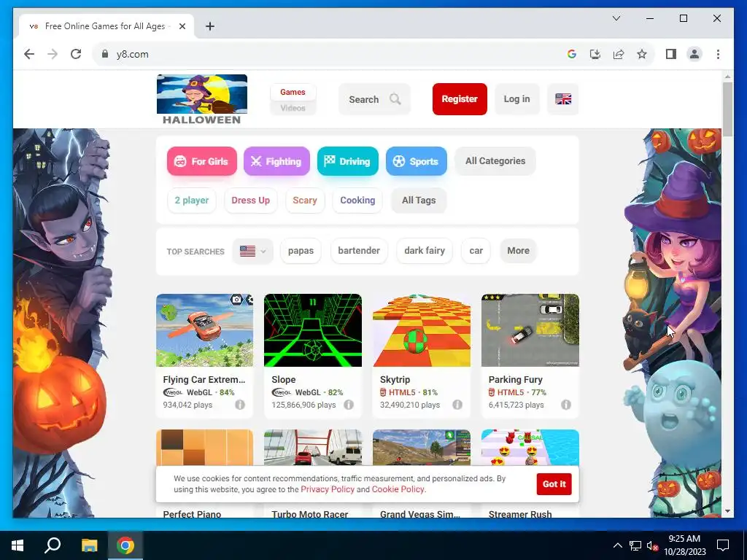Image resolution: width=747 pixels, height=560 pixels.
Task: Select the Scary tag
Action: pyautogui.click(x=305, y=201)
